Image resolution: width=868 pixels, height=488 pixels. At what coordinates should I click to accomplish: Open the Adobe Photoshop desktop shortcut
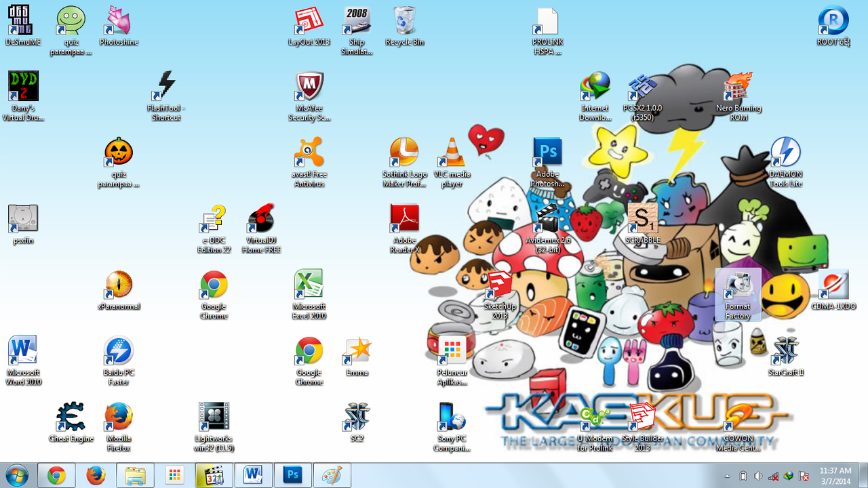[x=547, y=162]
